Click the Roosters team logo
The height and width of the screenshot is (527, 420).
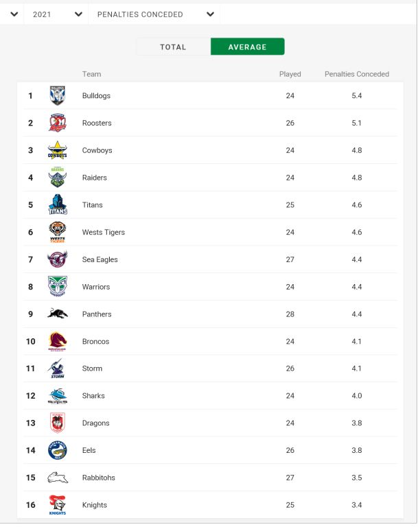pos(58,123)
